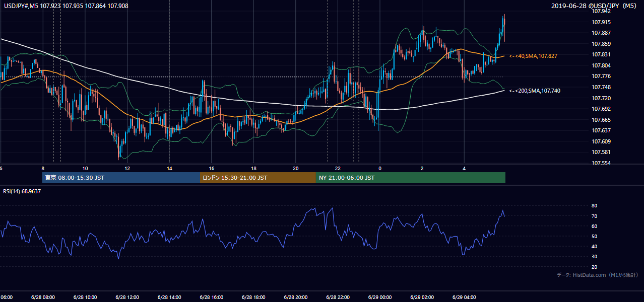This screenshot has width=644, height=302.
Task: Click price axis label 107.748
Action: tap(602, 87)
